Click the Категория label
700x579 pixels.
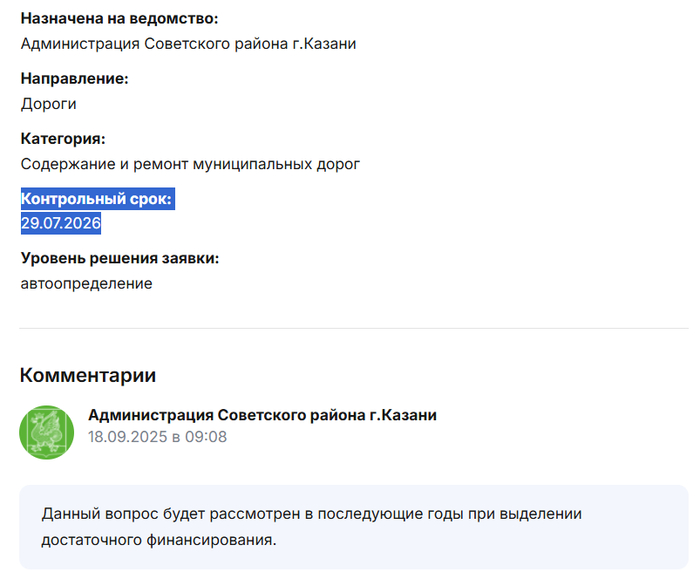click(x=63, y=139)
